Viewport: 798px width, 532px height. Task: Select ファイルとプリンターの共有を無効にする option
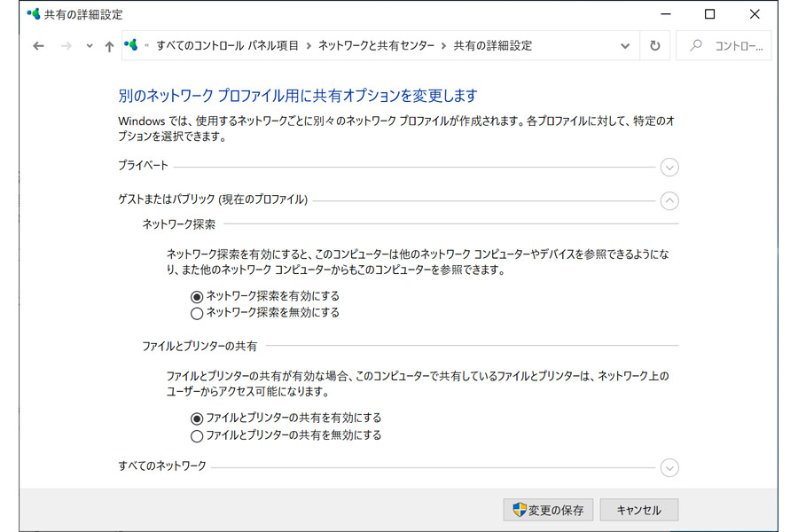point(197,435)
